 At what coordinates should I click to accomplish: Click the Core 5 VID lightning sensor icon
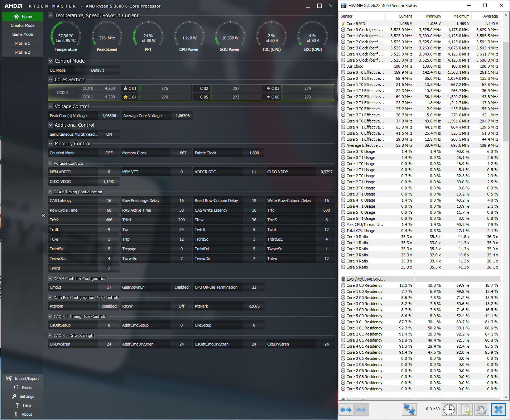click(x=343, y=24)
